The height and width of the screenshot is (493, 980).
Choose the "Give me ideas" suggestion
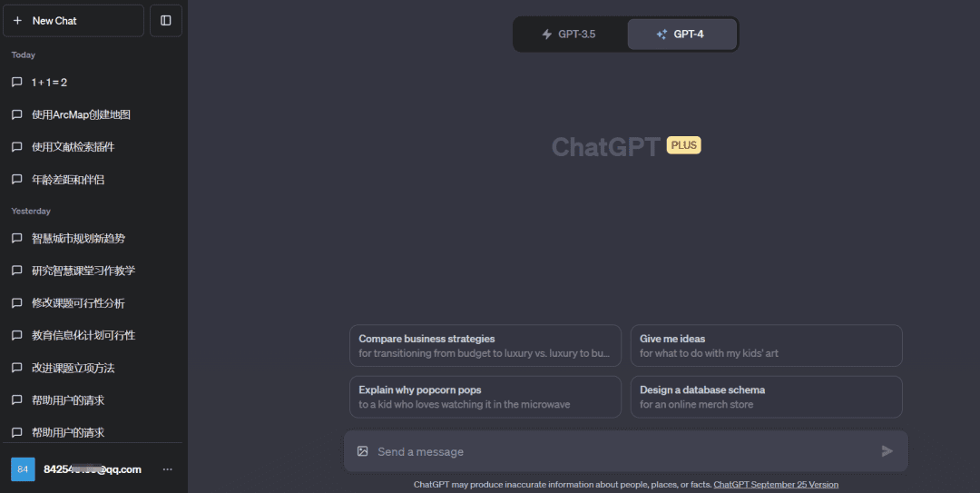[x=766, y=345]
